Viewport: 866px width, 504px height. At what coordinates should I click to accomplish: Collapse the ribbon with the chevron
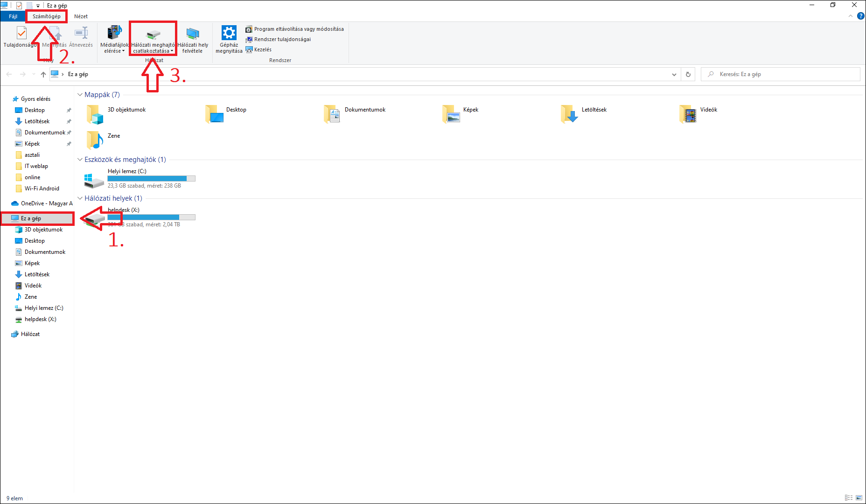850,16
